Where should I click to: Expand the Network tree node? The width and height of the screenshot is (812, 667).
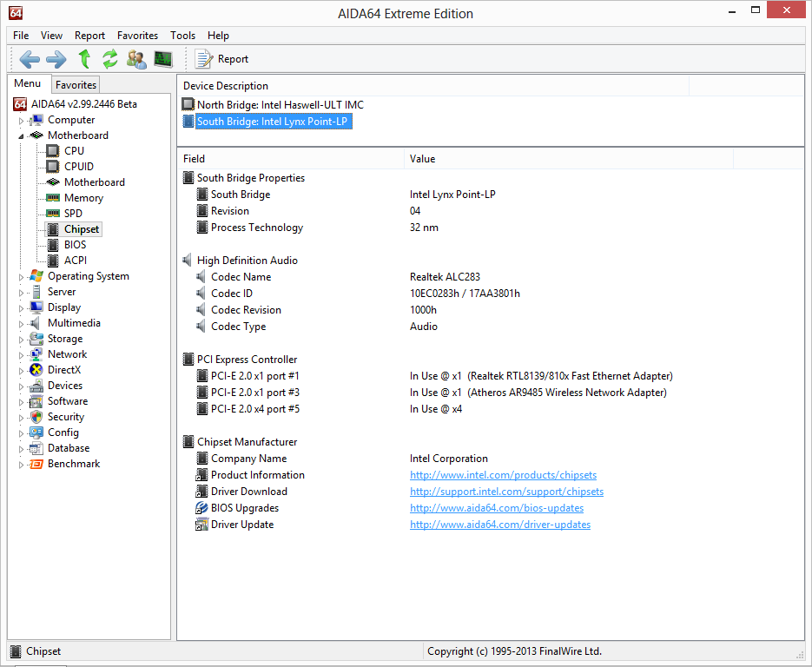point(21,355)
